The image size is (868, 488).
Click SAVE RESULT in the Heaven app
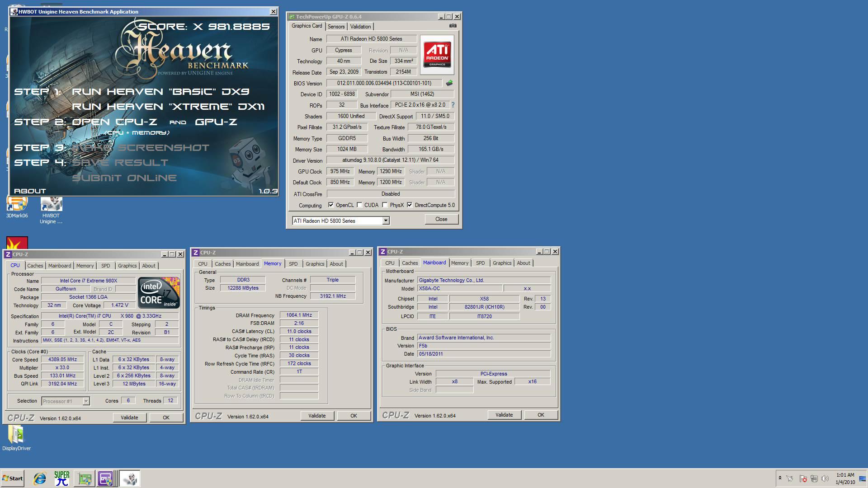[120, 163]
